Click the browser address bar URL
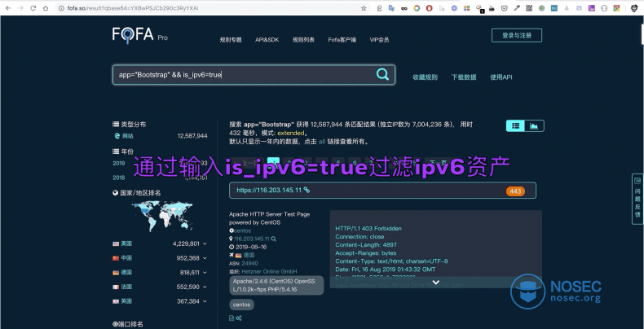Screen dimensions: 644x329 133,8
